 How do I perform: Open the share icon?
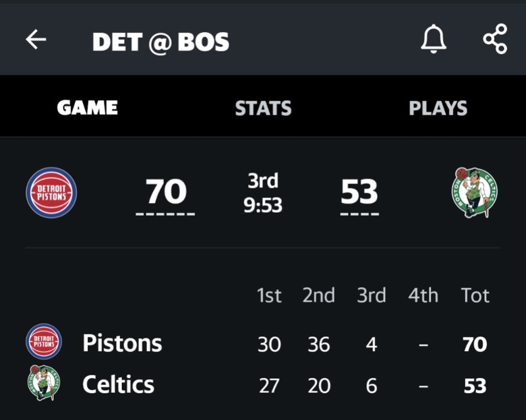(495, 39)
